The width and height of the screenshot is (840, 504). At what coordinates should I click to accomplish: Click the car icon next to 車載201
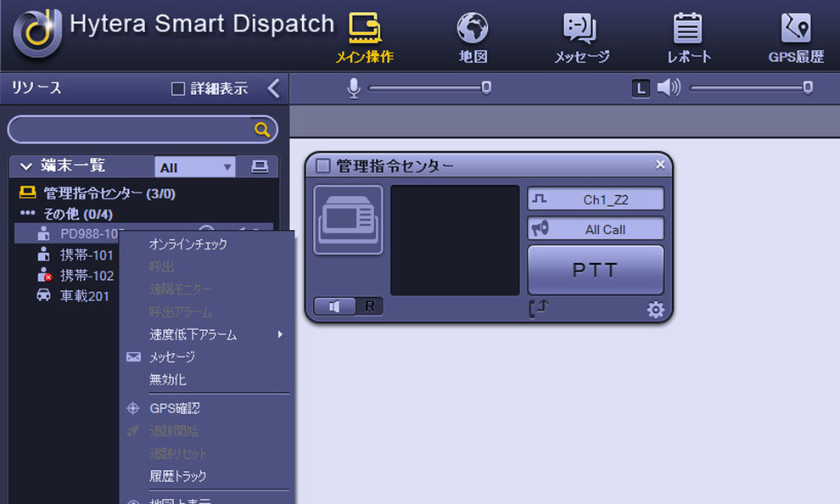43,295
